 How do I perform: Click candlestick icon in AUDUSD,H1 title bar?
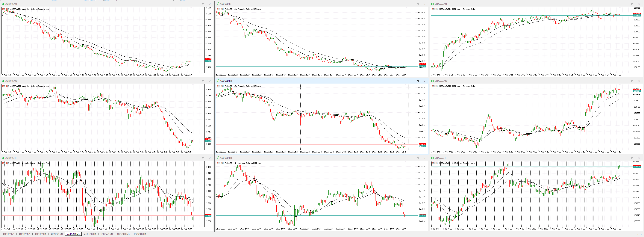(218, 158)
